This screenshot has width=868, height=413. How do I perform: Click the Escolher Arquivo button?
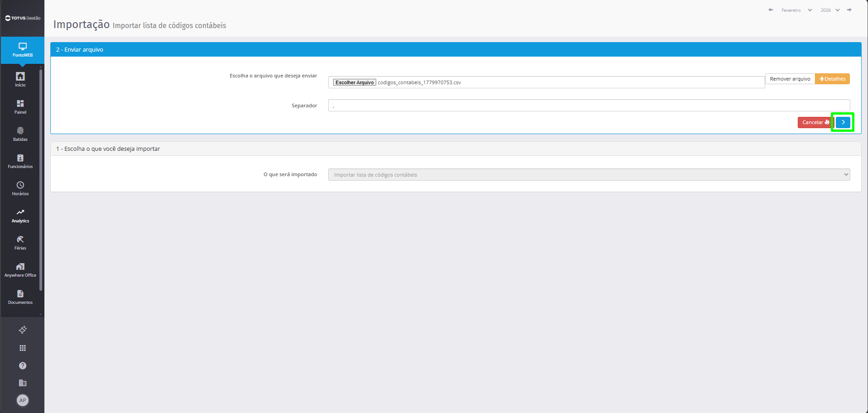point(354,82)
